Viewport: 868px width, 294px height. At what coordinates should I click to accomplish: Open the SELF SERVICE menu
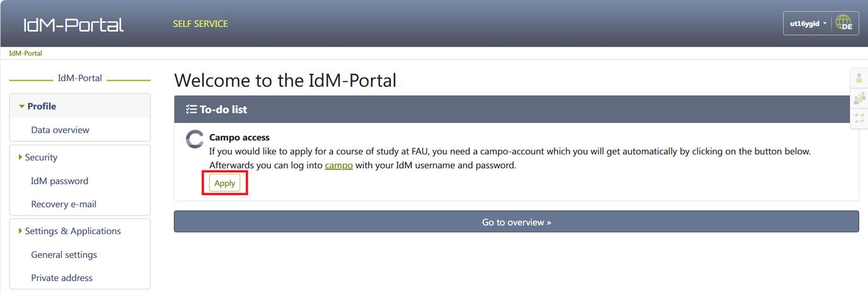click(200, 24)
